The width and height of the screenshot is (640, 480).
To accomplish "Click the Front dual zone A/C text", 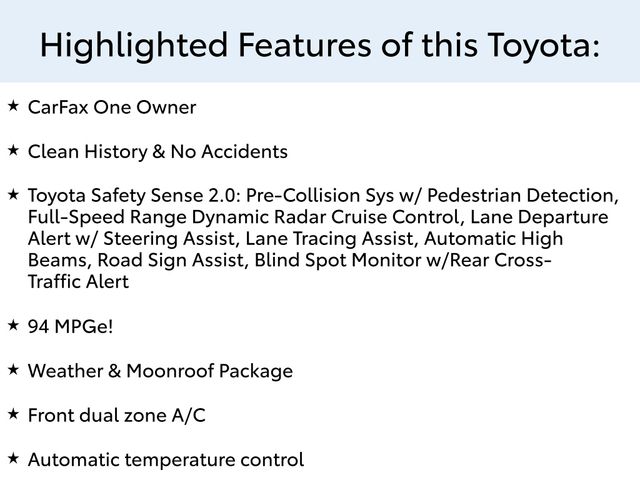I will tap(117, 415).
